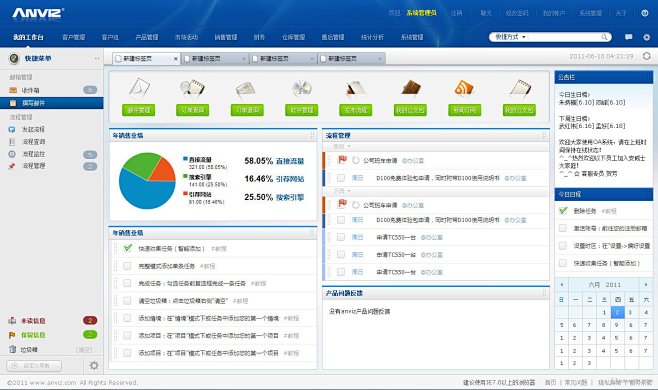
Task: Go to next month in calendar
Action: coord(646,285)
